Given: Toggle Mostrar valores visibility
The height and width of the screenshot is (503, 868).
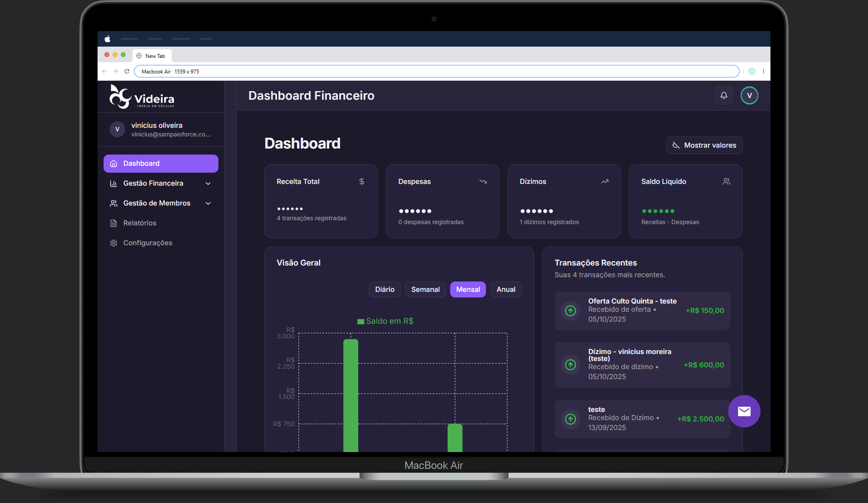Looking at the screenshot, I should 704,146.
